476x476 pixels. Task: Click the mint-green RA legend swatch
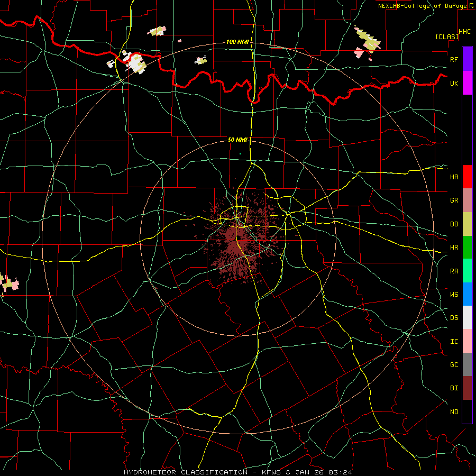coord(467,271)
